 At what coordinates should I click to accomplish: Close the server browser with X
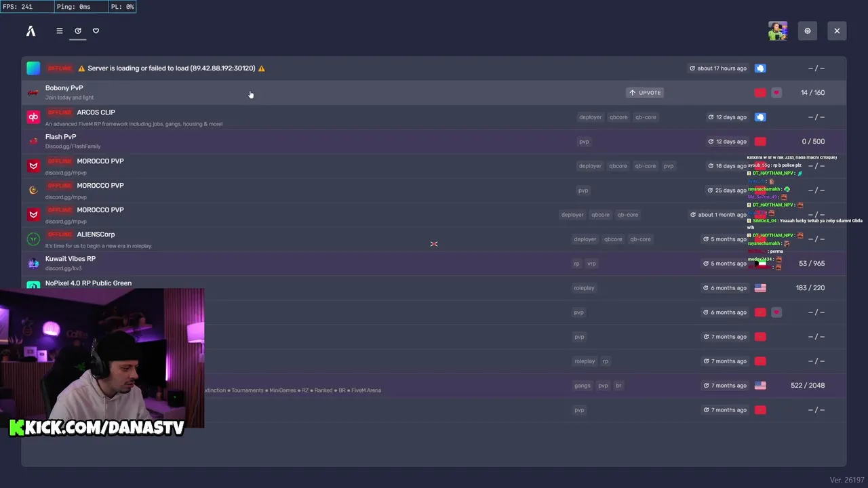point(837,30)
